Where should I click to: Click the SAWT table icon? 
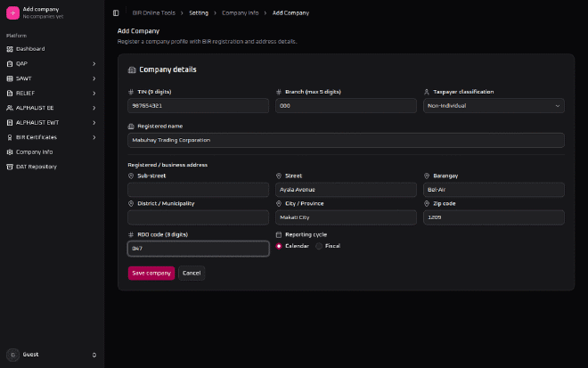[x=10, y=78]
